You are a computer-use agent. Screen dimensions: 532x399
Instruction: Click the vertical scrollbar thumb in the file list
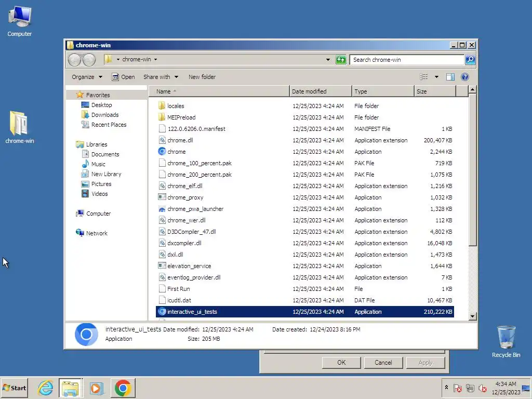pyautogui.click(x=472, y=170)
